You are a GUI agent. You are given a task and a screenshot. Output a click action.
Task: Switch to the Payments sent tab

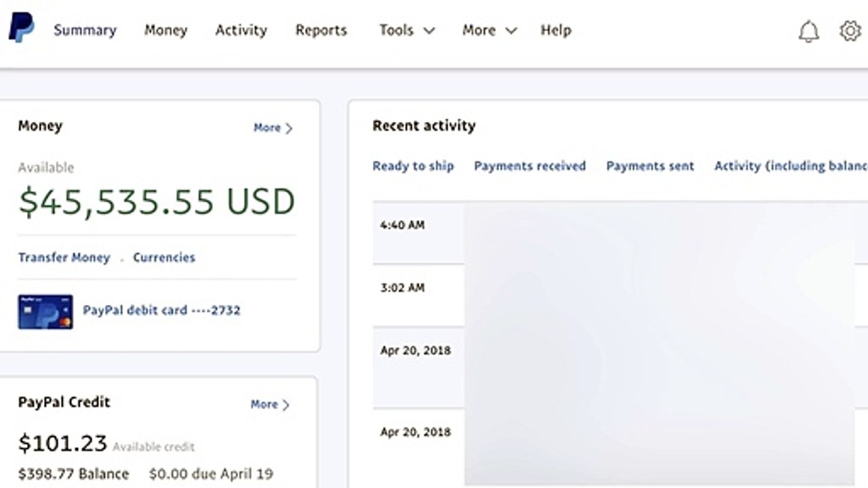(650, 166)
